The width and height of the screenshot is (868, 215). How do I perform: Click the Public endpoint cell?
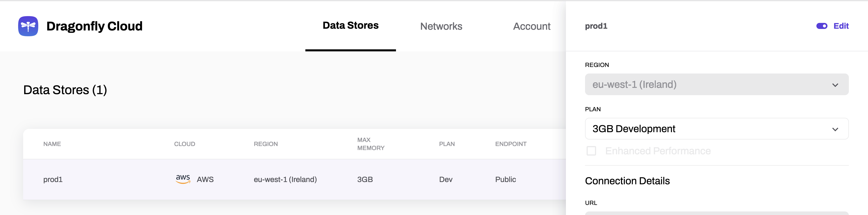tap(505, 179)
